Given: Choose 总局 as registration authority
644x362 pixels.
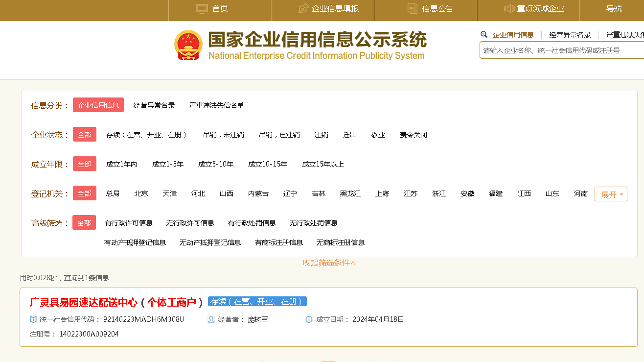Looking at the screenshot, I should pyautogui.click(x=113, y=193).
